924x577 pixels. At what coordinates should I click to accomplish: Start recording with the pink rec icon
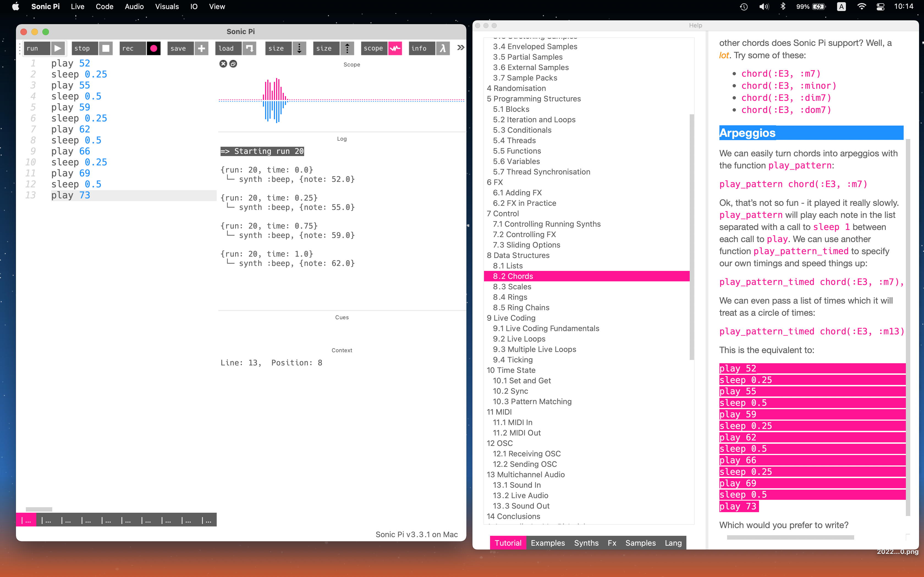coord(153,48)
